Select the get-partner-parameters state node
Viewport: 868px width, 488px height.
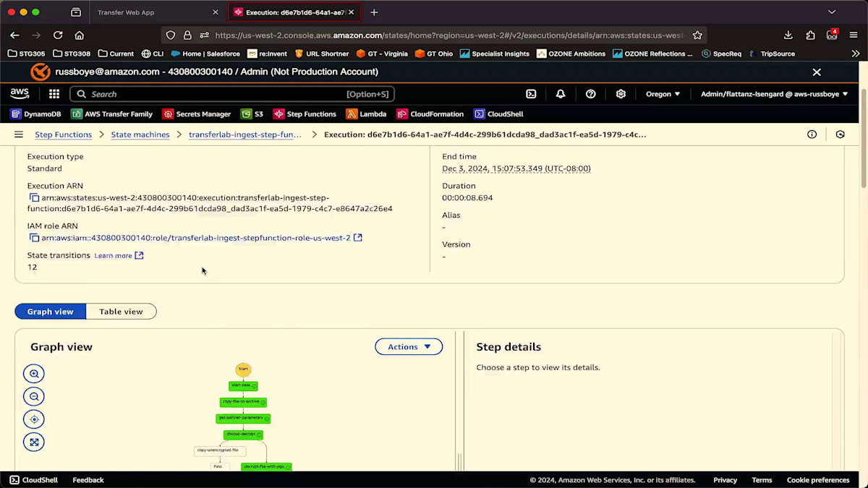coord(243,418)
